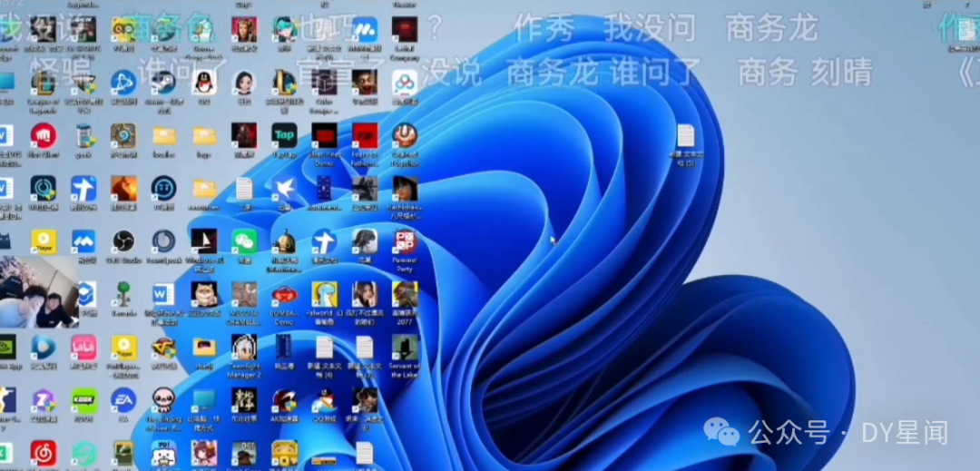Viewport: 980px width, 471px height.
Task: Launch the AK accelerator red icon
Action: [284, 400]
